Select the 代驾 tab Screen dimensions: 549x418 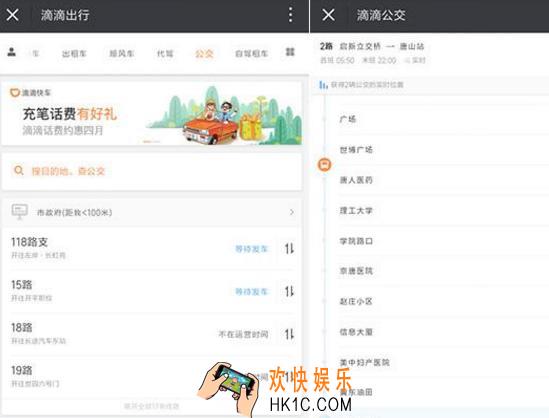pos(165,54)
